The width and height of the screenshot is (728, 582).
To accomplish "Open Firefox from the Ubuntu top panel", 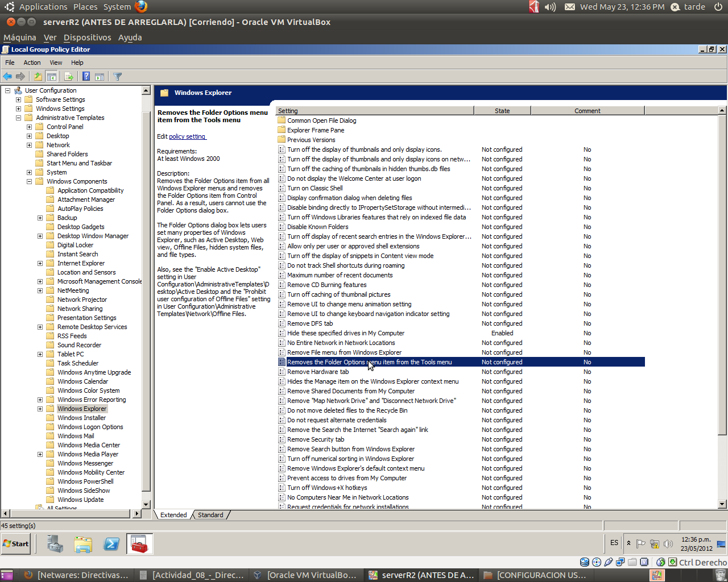I will [x=141, y=6].
